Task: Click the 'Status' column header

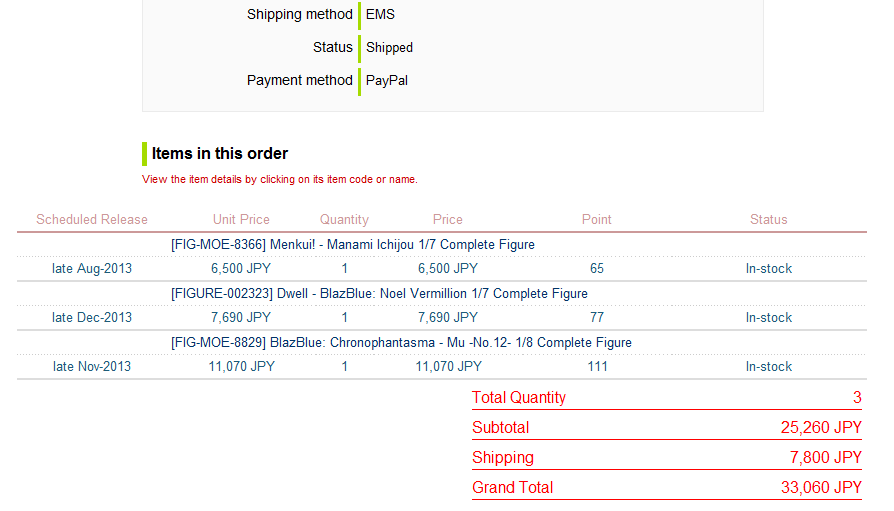Action: [769, 220]
